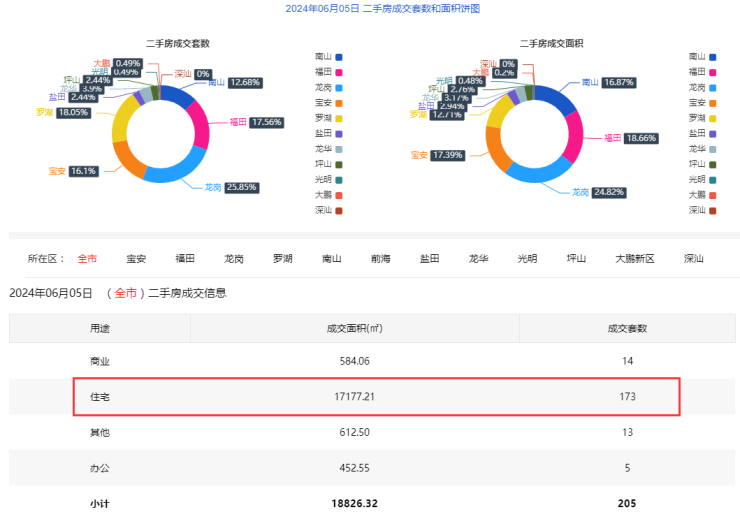Open the 龙华 district link
The width and height of the screenshot is (740, 526).
tap(479, 259)
